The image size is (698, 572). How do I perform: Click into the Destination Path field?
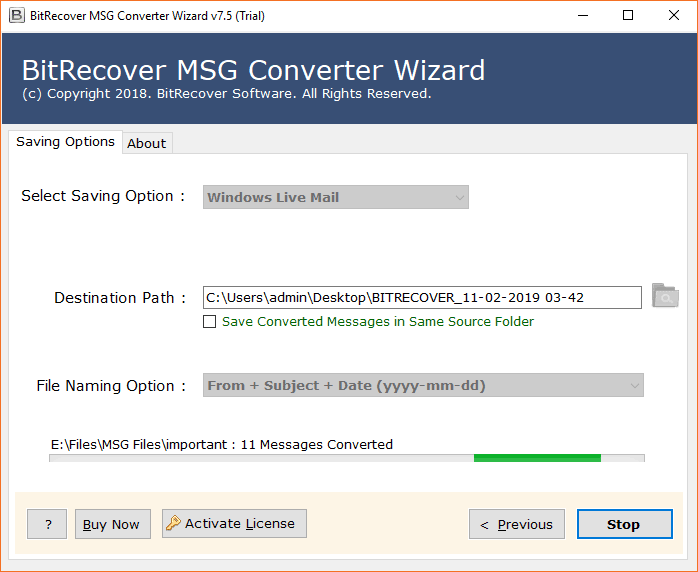(422, 297)
